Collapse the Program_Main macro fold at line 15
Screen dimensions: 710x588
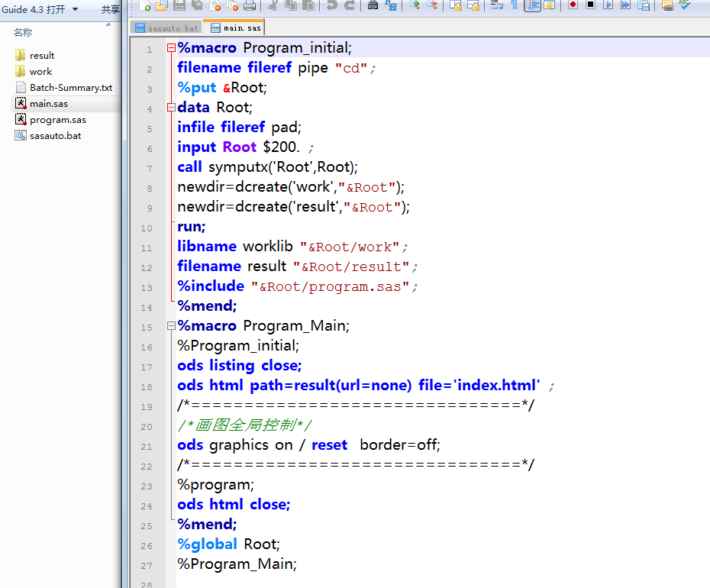[171, 326]
